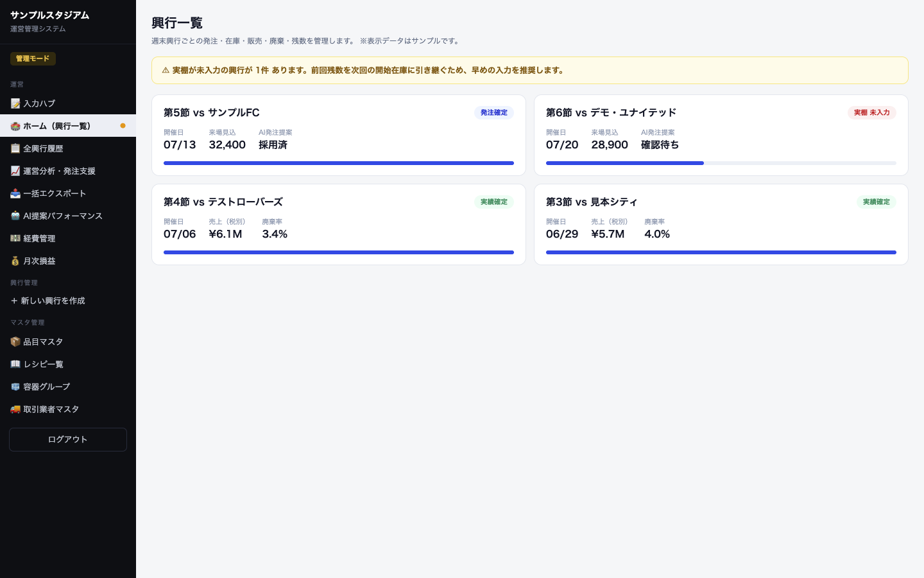924x578 pixels.
Task: Click the memo icon beside 入力ハブ
Action: (15, 103)
